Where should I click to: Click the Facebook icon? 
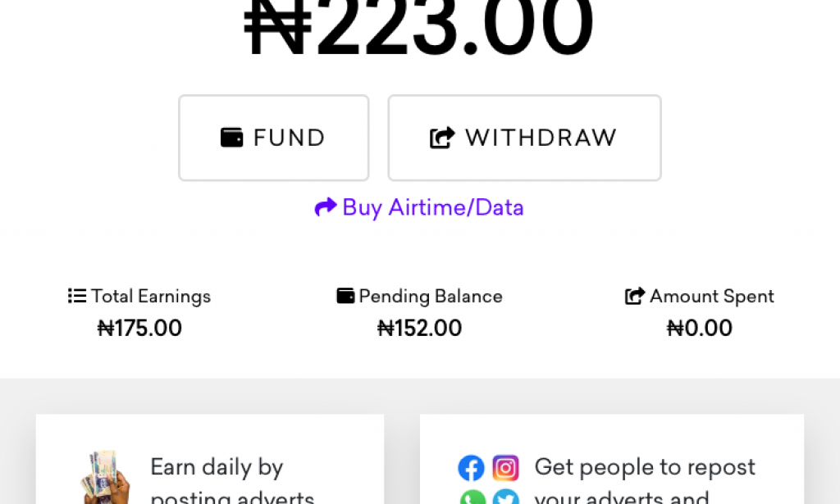point(471,468)
